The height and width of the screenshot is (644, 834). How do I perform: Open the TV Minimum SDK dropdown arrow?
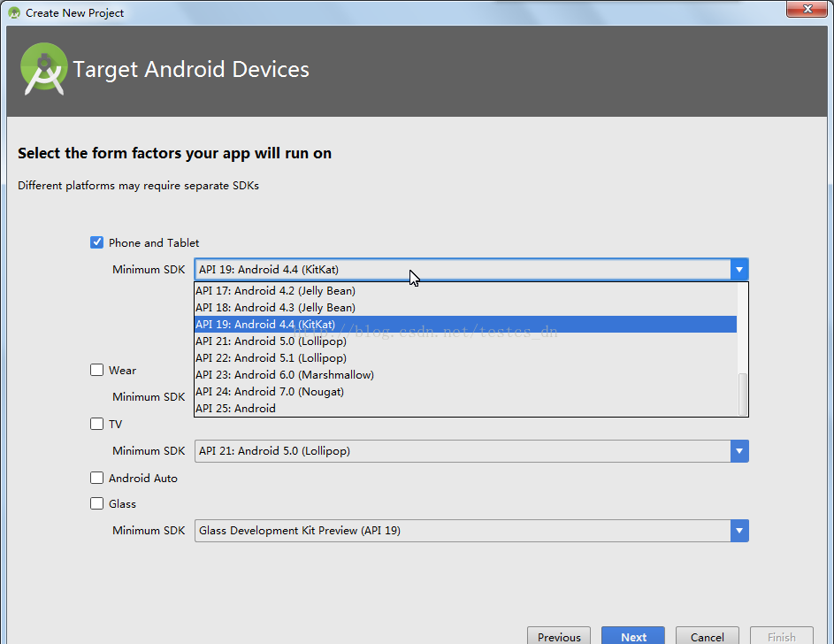[739, 451]
